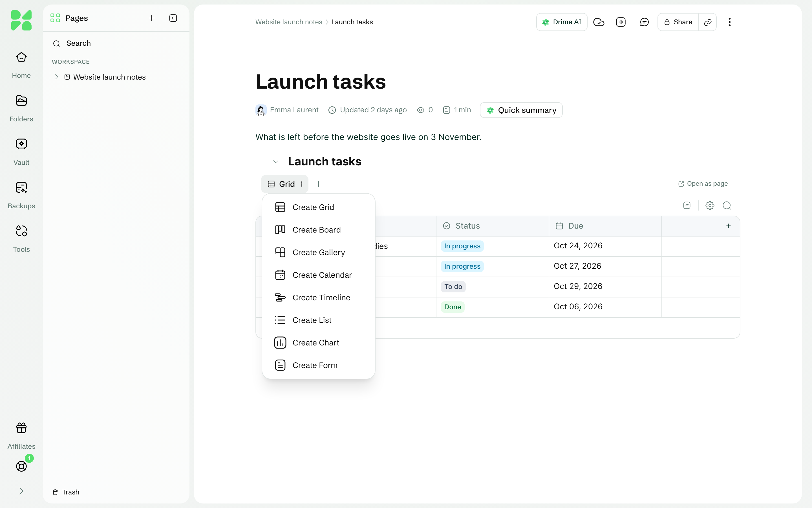Open the comments icon
This screenshot has height=508, width=812.
click(644, 22)
